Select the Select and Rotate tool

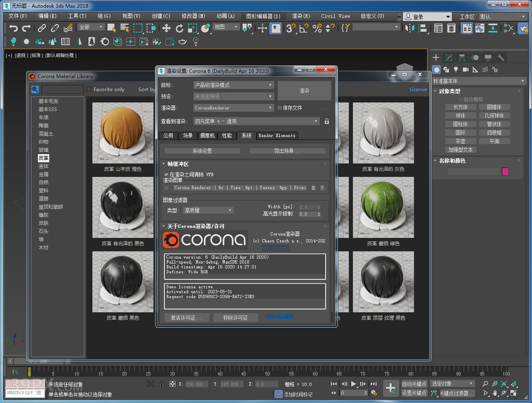[180, 28]
